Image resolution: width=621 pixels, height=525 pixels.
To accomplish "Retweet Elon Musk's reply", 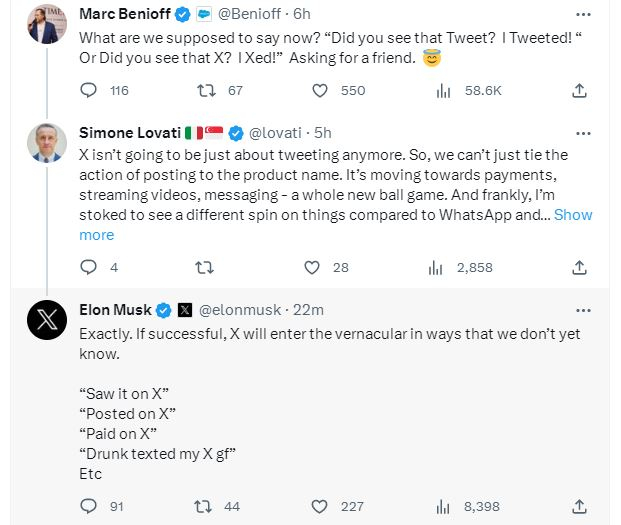I will pyautogui.click(x=206, y=506).
